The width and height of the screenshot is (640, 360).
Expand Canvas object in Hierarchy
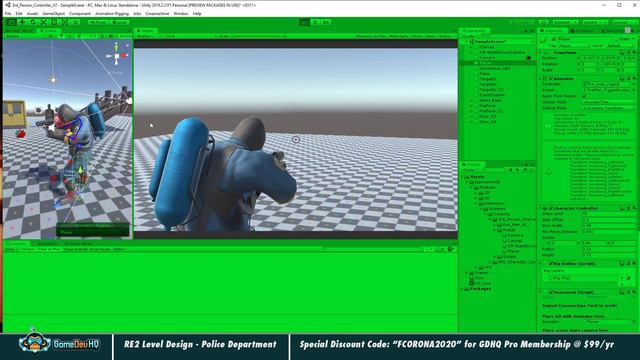click(471, 47)
